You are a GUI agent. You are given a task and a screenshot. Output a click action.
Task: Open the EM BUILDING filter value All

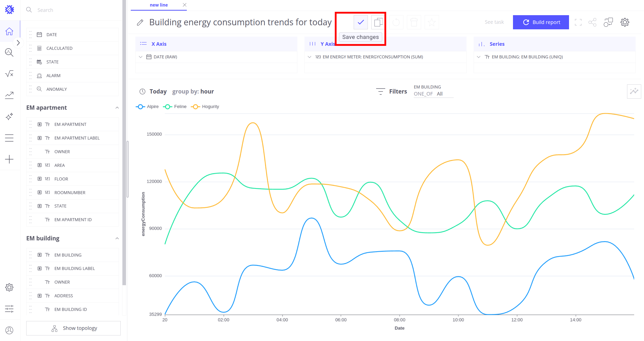point(440,94)
